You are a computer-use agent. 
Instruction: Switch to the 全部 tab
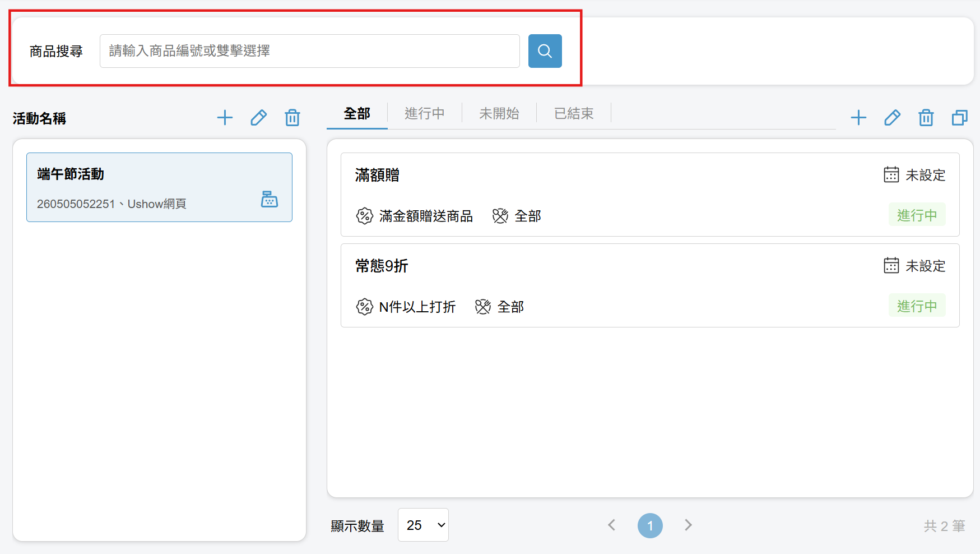click(x=357, y=114)
